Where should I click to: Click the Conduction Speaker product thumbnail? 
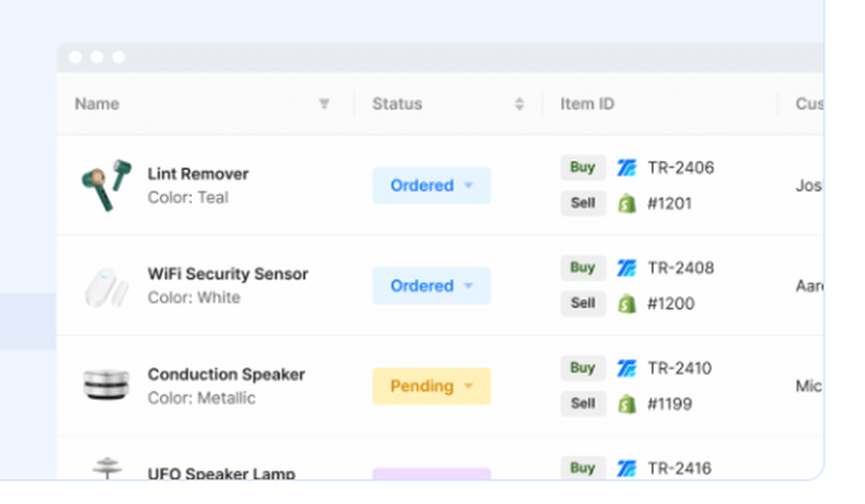[x=106, y=385]
